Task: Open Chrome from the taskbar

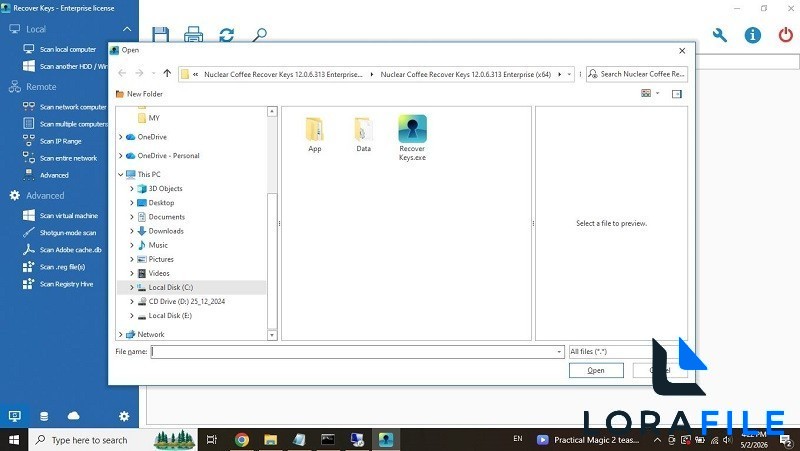Action: 242,440
